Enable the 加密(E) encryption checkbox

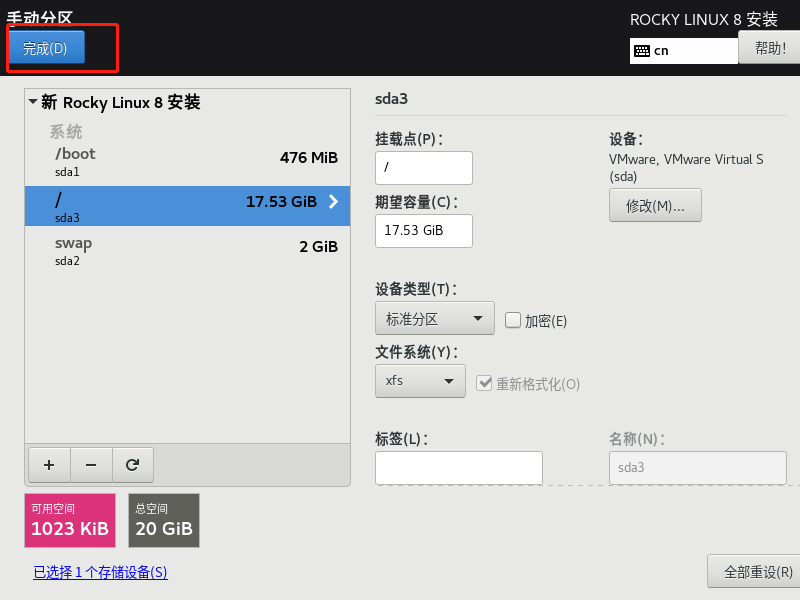(512, 320)
